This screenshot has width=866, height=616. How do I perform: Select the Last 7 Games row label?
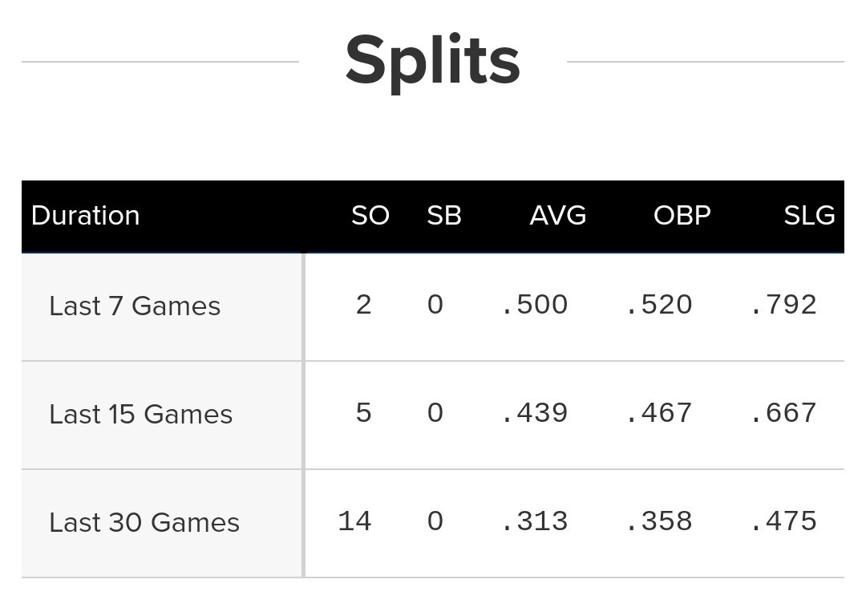(135, 306)
